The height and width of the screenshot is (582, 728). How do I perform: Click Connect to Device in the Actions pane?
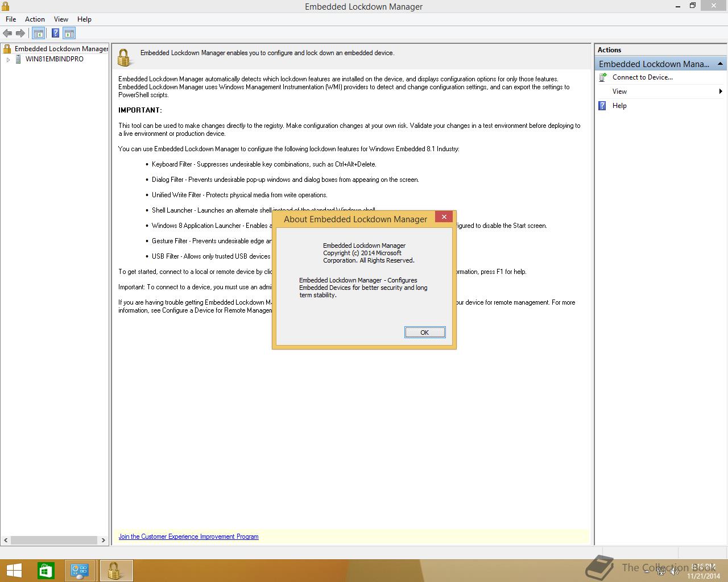tap(643, 77)
